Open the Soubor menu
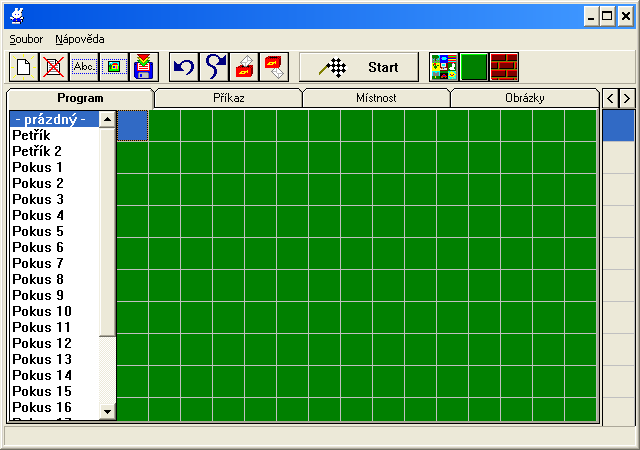The image size is (640, 450). 27,39
